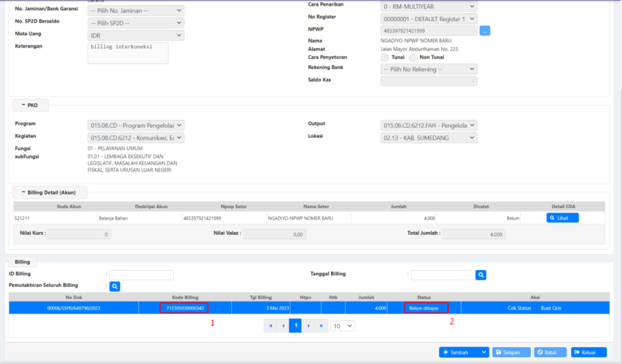Open the Rekening Bank dropdown
This screenshot has width=622, height=364.
coord(428,69)
